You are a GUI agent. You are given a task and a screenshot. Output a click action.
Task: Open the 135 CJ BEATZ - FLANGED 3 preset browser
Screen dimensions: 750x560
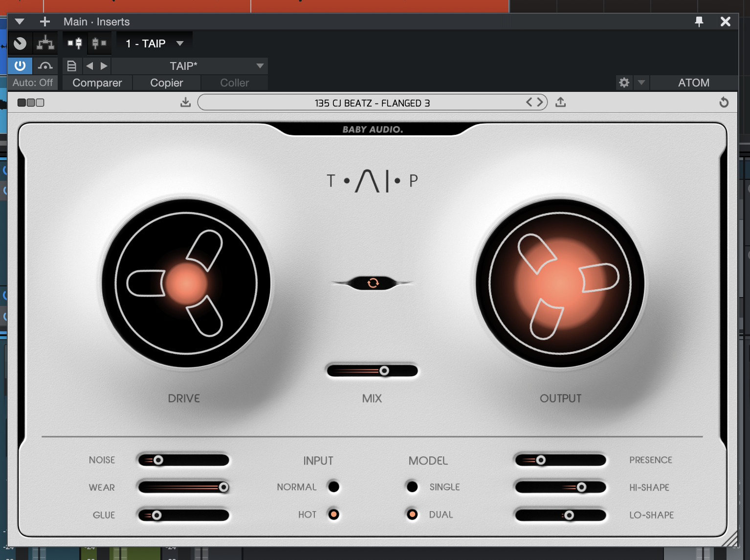(372, 103)
